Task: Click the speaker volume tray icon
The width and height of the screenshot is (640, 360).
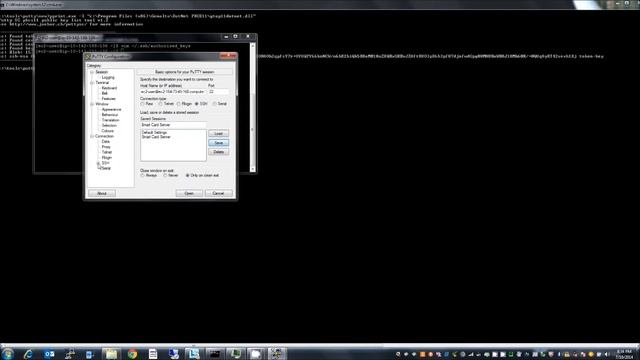Action: coord(607,354)
